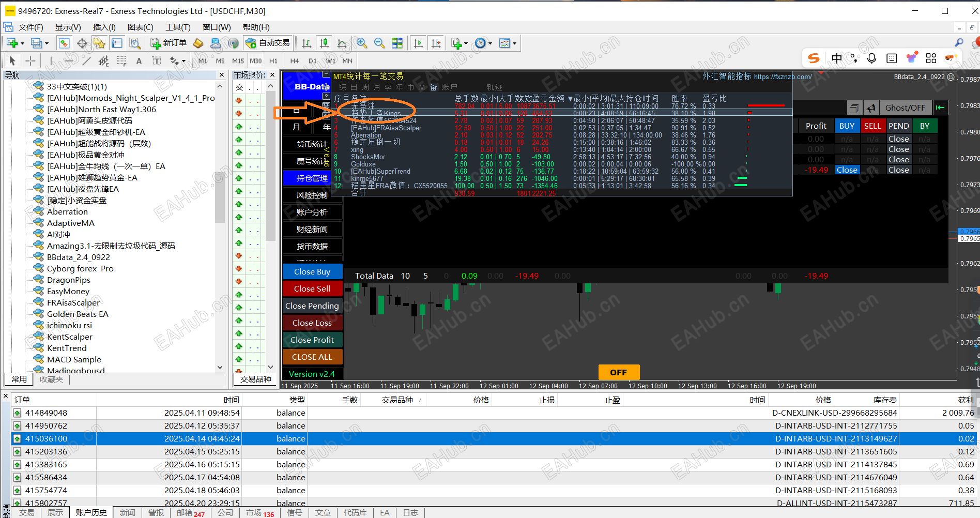Open the 插入(I) menu
Image resolution: width=980 pixels, height=518 pixels.
tap(104, 27)
